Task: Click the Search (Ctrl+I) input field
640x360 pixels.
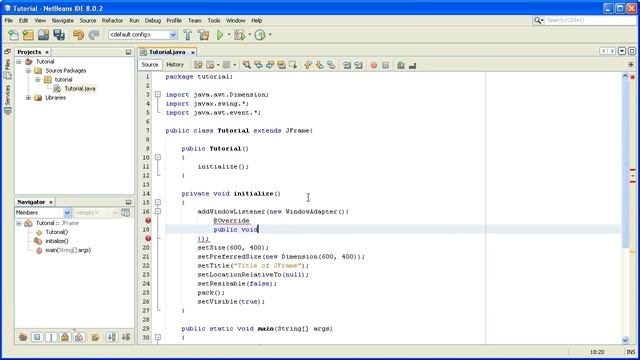Action: [x=590, y=20]
